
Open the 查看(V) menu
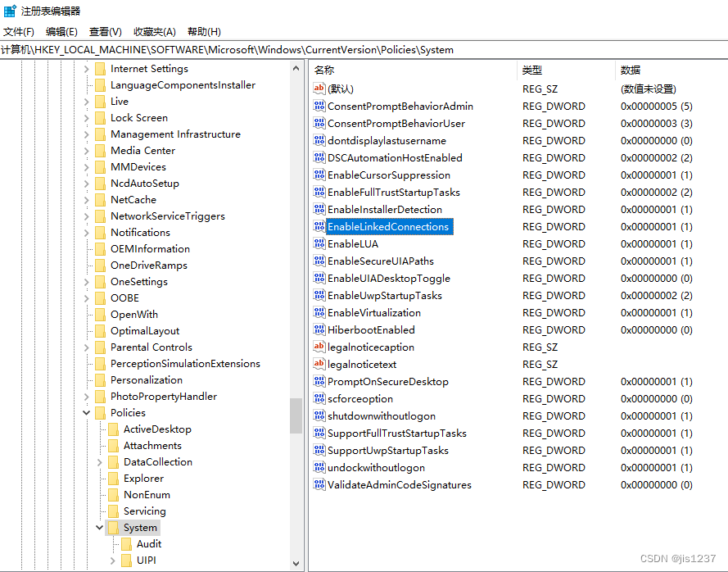click(x=106, y=32)
